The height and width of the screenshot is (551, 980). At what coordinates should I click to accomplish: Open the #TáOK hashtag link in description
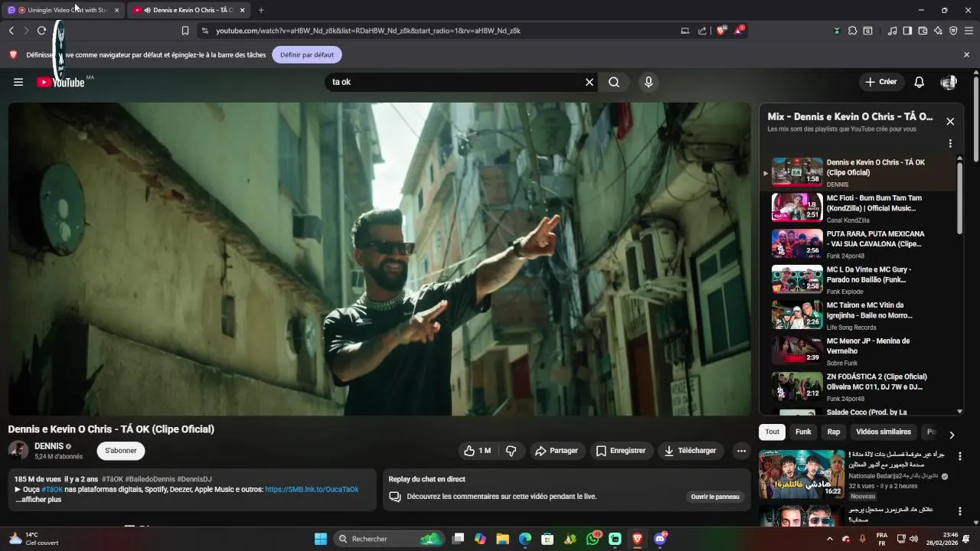pos(53,490)
